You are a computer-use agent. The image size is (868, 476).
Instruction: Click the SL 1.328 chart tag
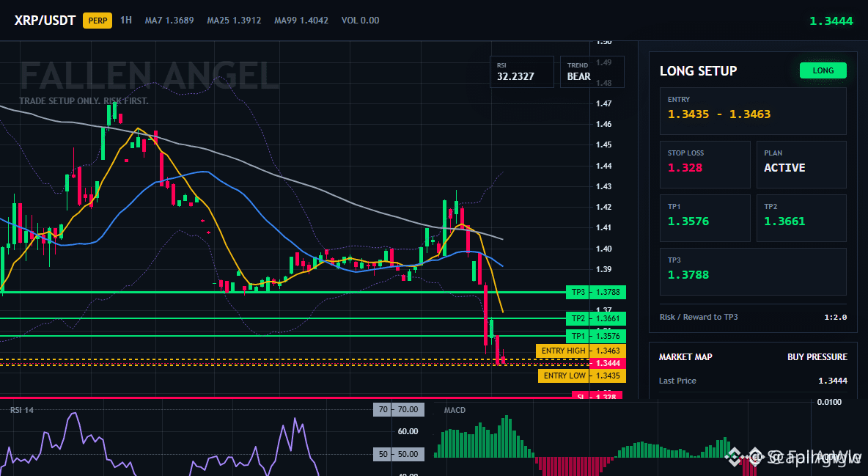tap(597, 395)
